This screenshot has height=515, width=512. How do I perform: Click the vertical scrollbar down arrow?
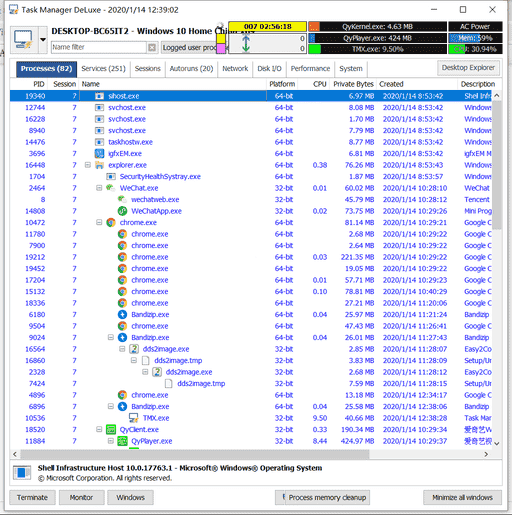[x=497, y=443]
